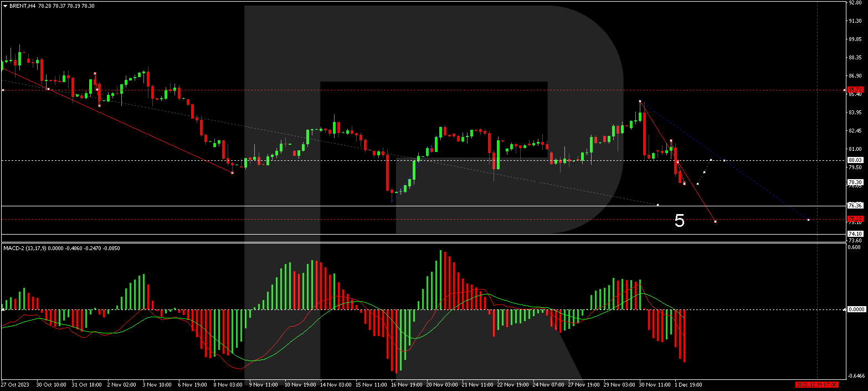Select the 80.03 price level label
Image resolution: width=868 pixels, height=391 pixels.
[x=855, y=160]
